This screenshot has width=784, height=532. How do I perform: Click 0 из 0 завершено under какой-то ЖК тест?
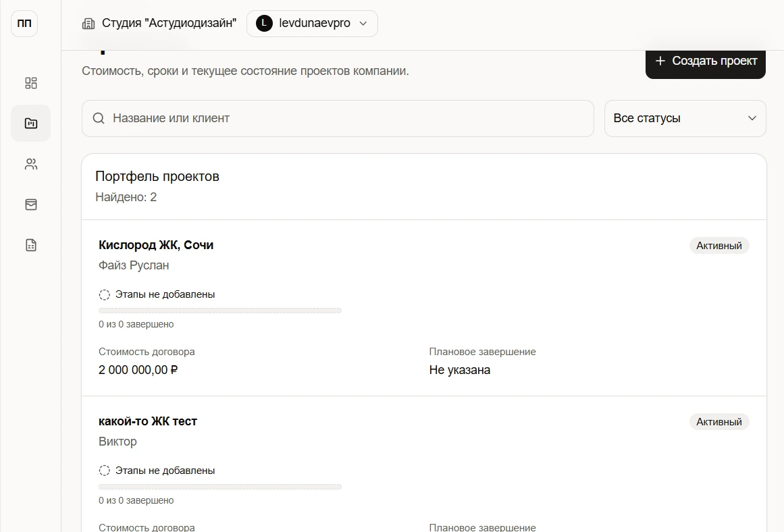tap(136, 500)
